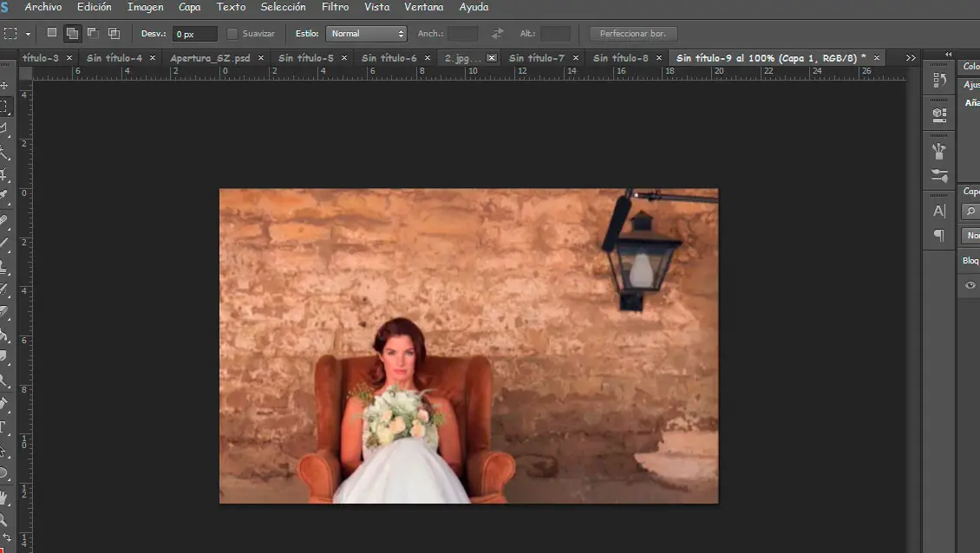Open the Character panel icon
This screenshot has height=553, width=980.
pos(939,211)
